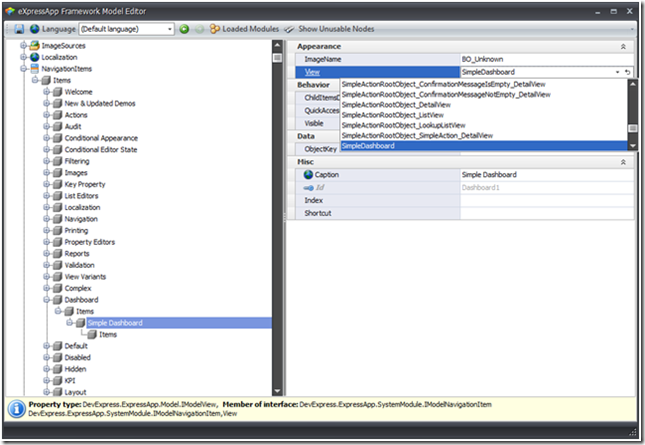Click the Printing item cube icon
Viewport: 645px width, 445px height.
point(58,230)
